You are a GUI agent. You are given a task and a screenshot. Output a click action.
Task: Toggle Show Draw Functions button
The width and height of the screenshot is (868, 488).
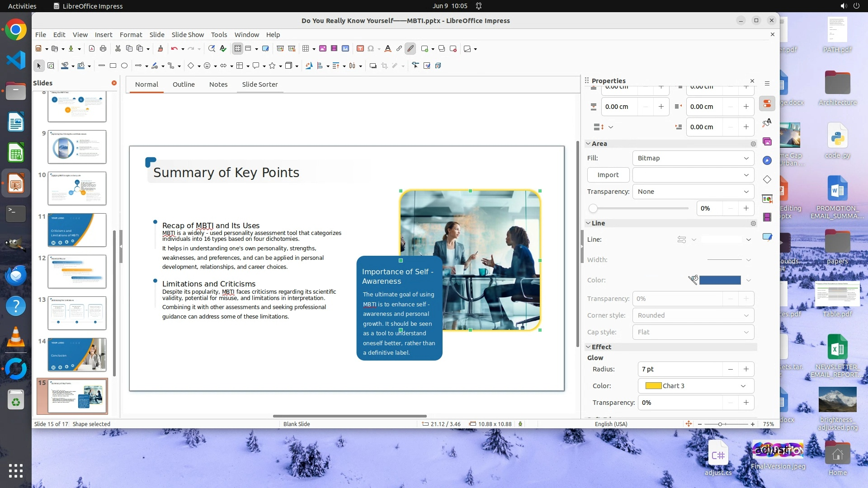point(410,49)
